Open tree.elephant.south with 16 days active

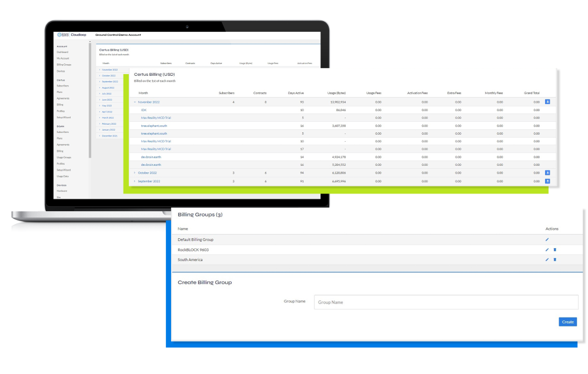[x=154, y=126]
